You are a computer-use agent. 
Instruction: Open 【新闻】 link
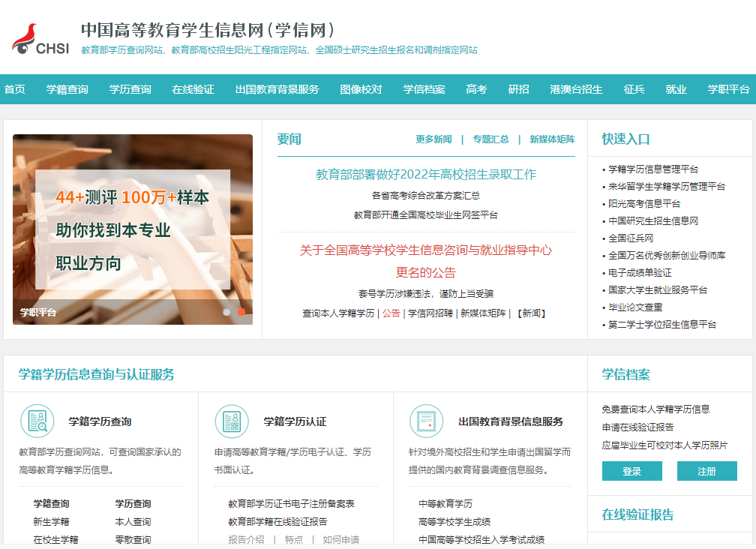click(x=531, y=313)
